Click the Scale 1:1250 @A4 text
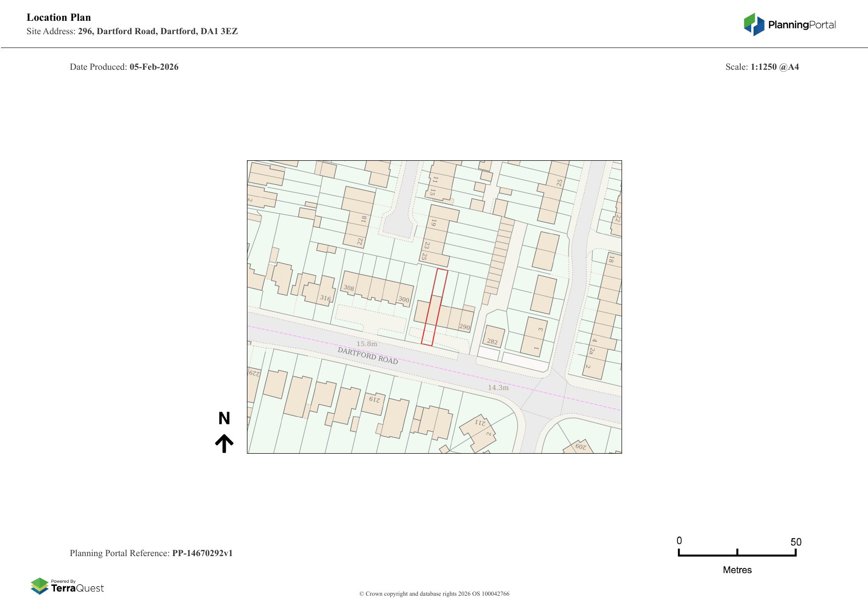868x614 pixels. click(762, 67)
